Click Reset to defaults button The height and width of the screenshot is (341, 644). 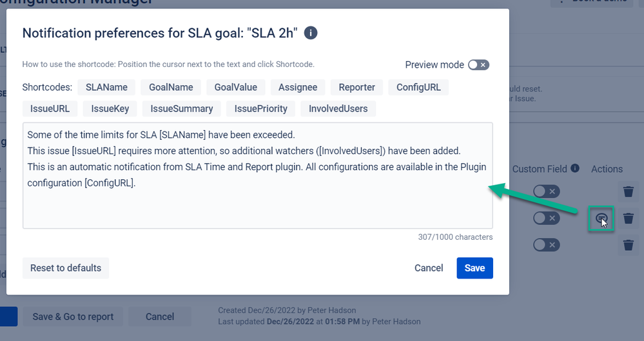click(x=66, y=268)
